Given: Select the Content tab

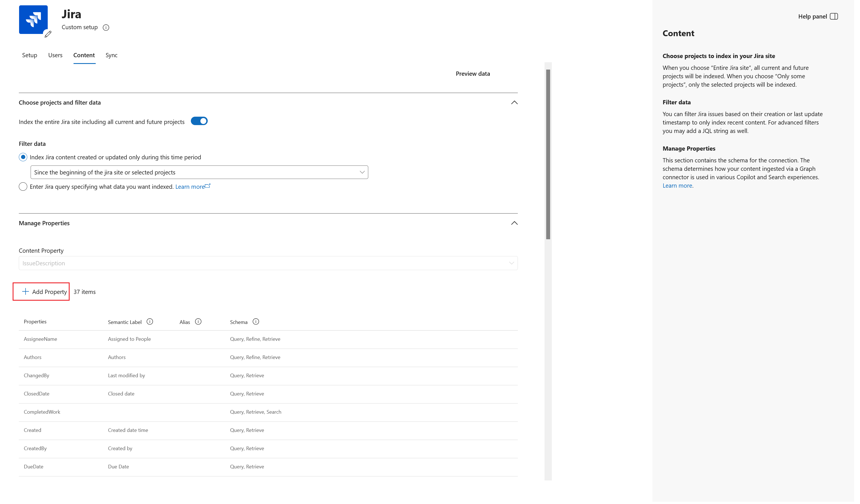Looking at the screenshot, I should pyautogui.click(x=84, y=55).
